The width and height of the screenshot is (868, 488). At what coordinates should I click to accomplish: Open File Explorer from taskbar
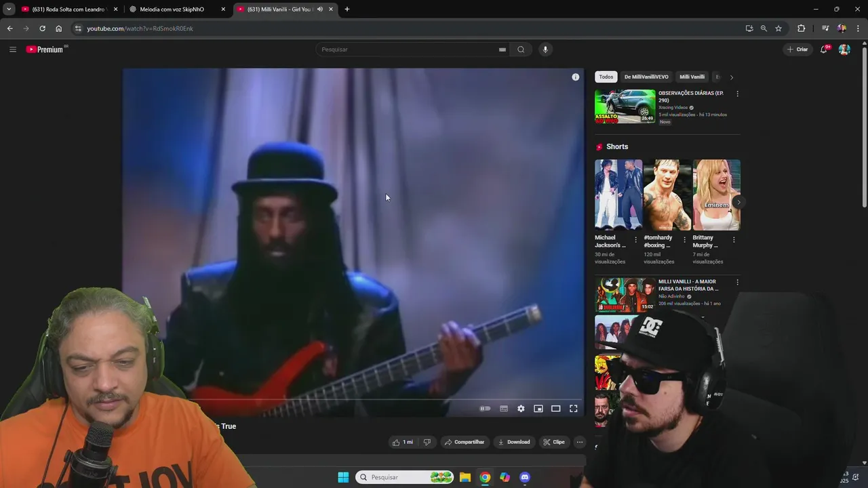point(465,477)
